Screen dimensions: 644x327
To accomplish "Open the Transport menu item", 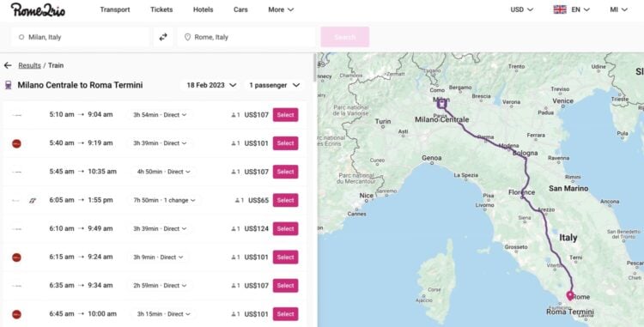I will point(114,9).
